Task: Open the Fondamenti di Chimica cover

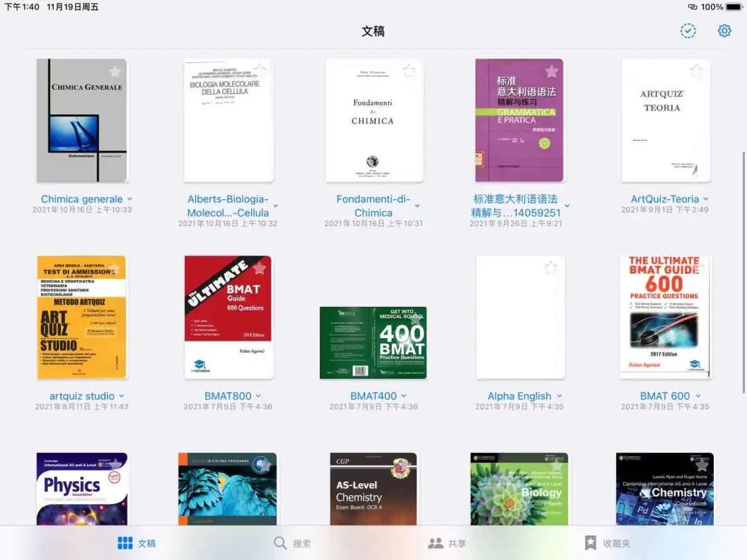Action: [x=374, y=120]
